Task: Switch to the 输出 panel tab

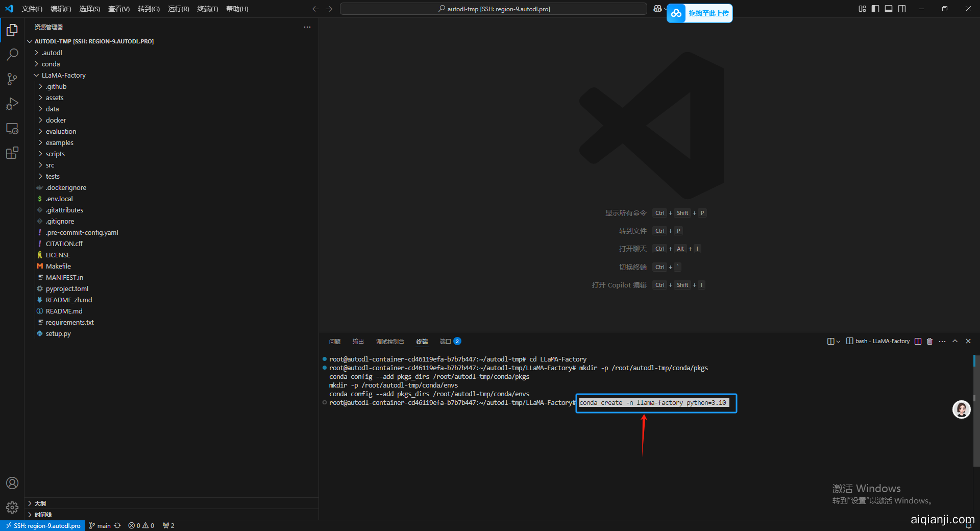Action: click(358, 341)
